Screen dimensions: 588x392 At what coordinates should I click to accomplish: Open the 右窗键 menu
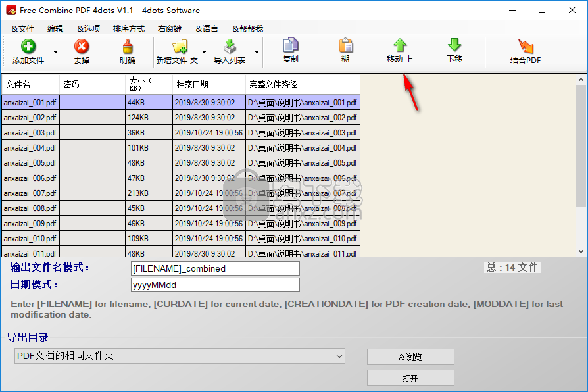170,28
